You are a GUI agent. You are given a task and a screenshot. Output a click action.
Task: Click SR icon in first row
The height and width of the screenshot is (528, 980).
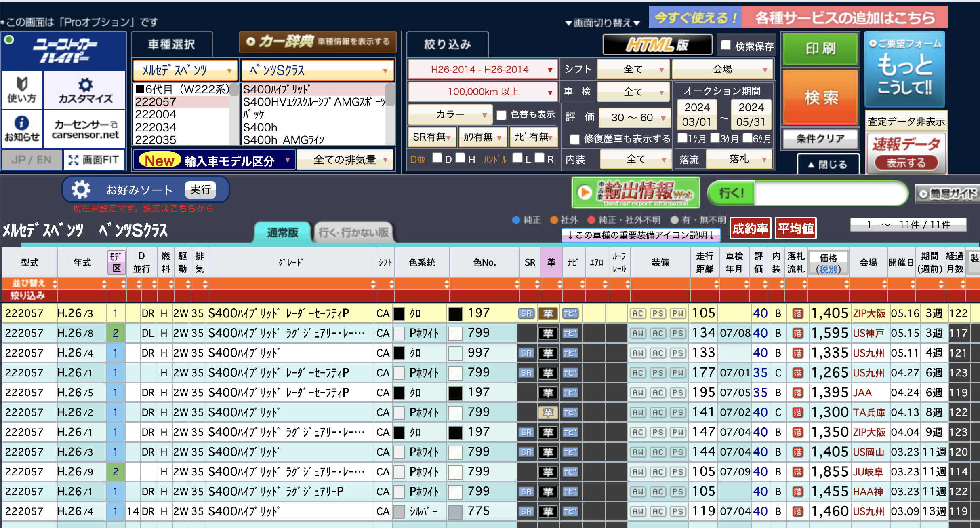(x=526, y=313)
